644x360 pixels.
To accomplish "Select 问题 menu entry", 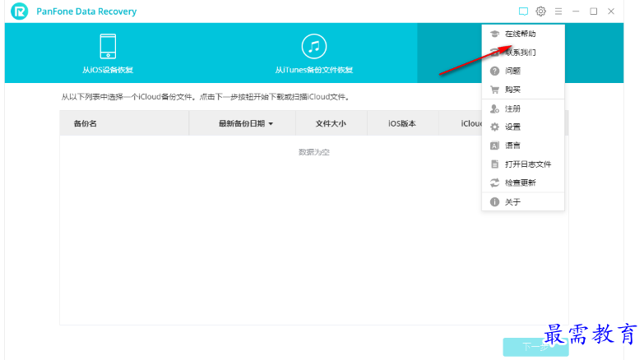I will click(523, 71).
